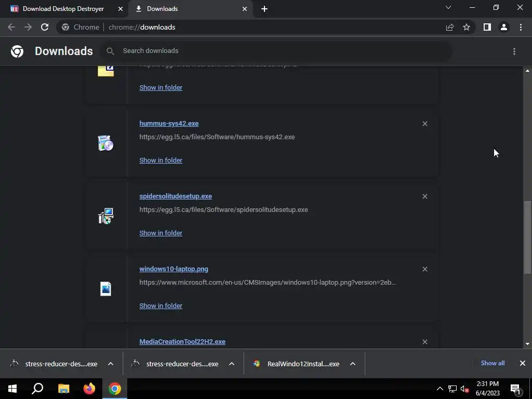Image resolution: width=532 pixels, height=399 pixels.
Task: Click the forward navigation arrow
Action: 28,27
